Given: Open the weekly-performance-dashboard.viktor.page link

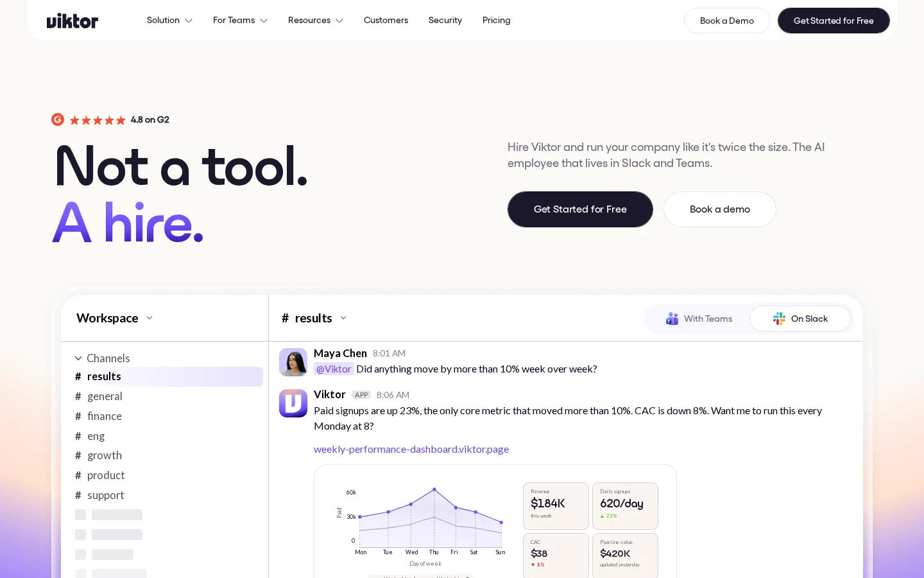Looking at the screenshot, I should coord(411,449).
